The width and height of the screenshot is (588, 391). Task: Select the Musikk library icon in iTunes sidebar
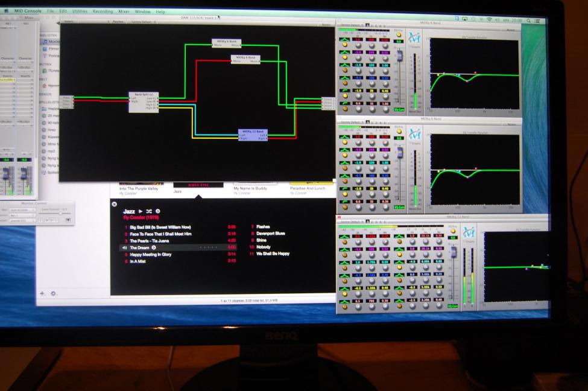click(45, 42)
